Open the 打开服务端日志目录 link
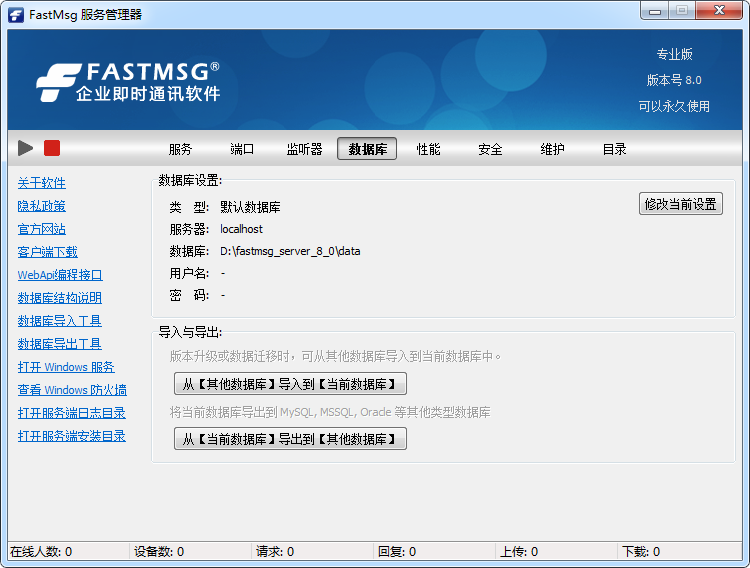750x568 pixels. [72, 412]
